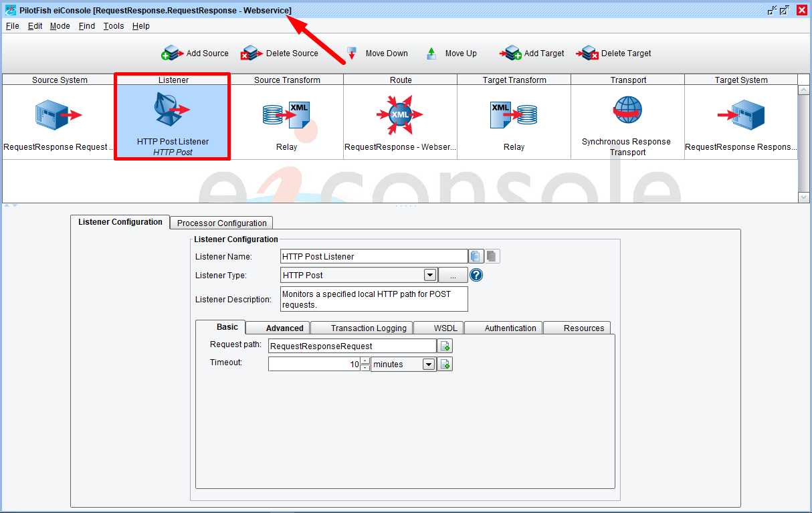Decrease the Timeout value with the down arrow
This screenshot has width=812, height=513.
tap(365, 368)
